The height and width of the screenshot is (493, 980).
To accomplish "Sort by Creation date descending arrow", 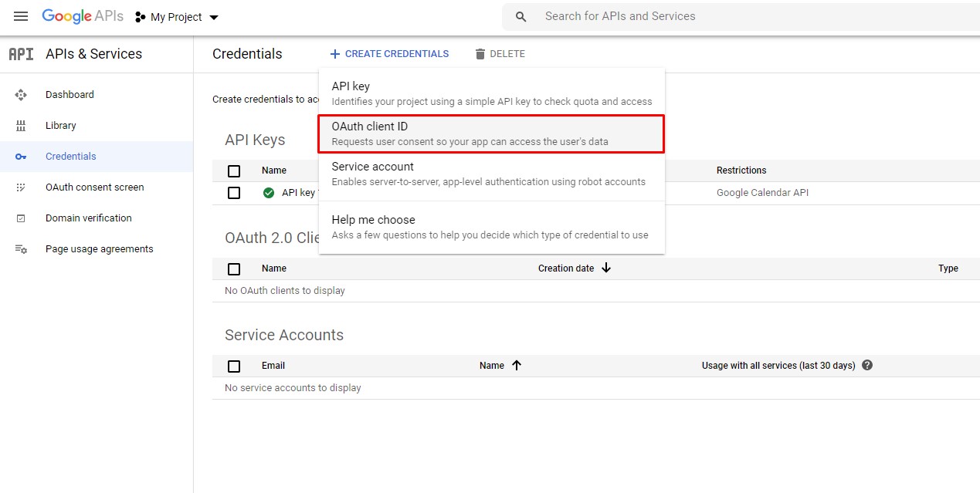I will [608, 268].
